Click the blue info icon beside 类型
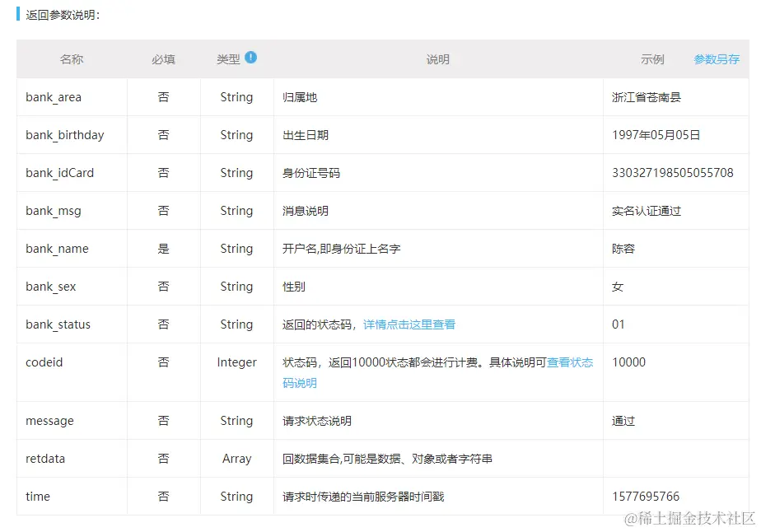 [250, 58]
